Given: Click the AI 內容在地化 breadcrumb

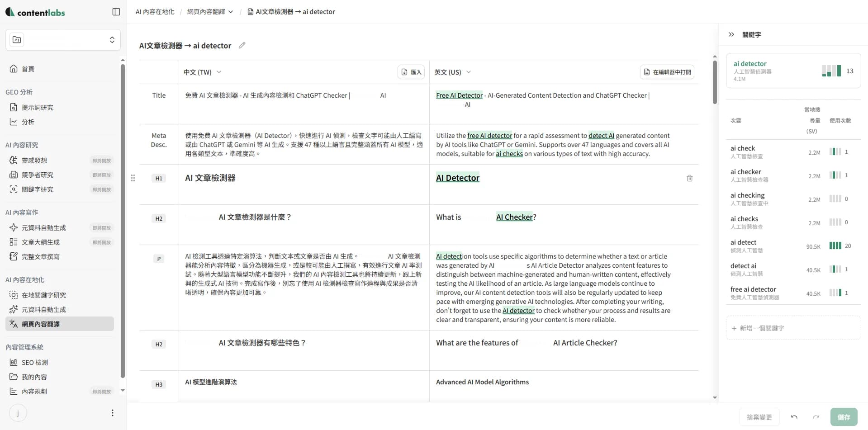Looking at the screenshot, I should click(154, 12).
